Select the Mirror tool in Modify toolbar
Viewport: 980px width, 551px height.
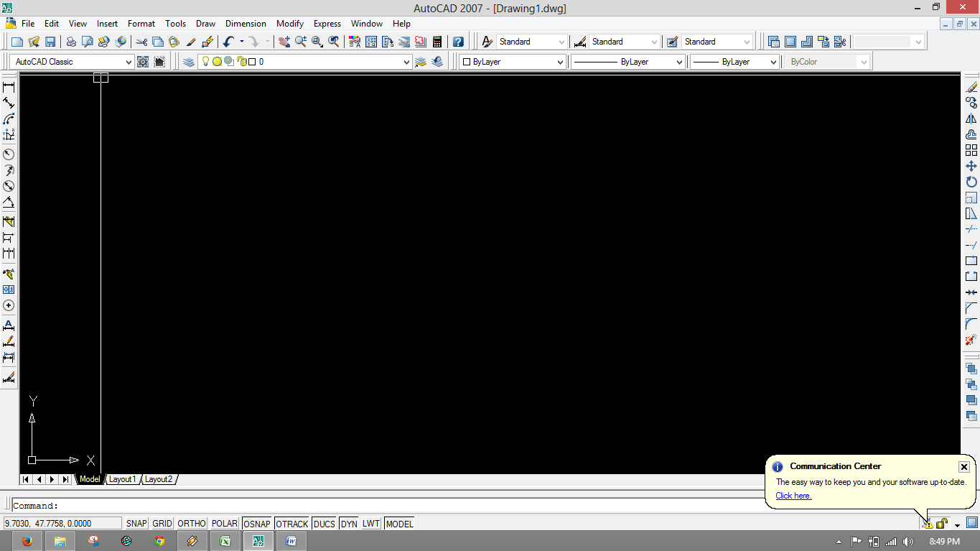[x=971, y=119]
